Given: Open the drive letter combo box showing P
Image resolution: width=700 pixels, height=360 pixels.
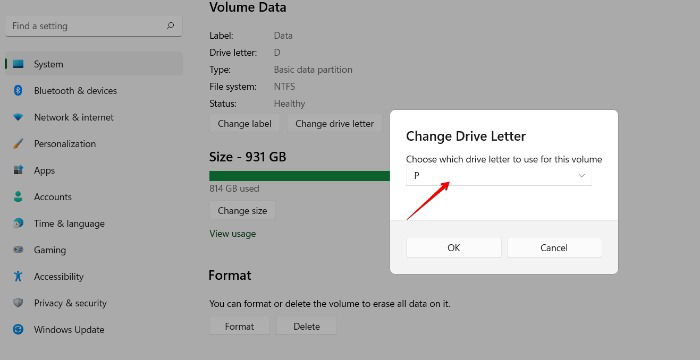Looking at the screenshot, I should pyautogui.click(x=499, y=176).
